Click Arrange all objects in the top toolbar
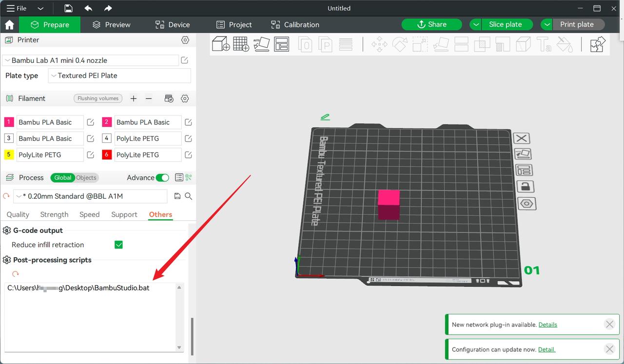624x364 pixels. [281, 44]
